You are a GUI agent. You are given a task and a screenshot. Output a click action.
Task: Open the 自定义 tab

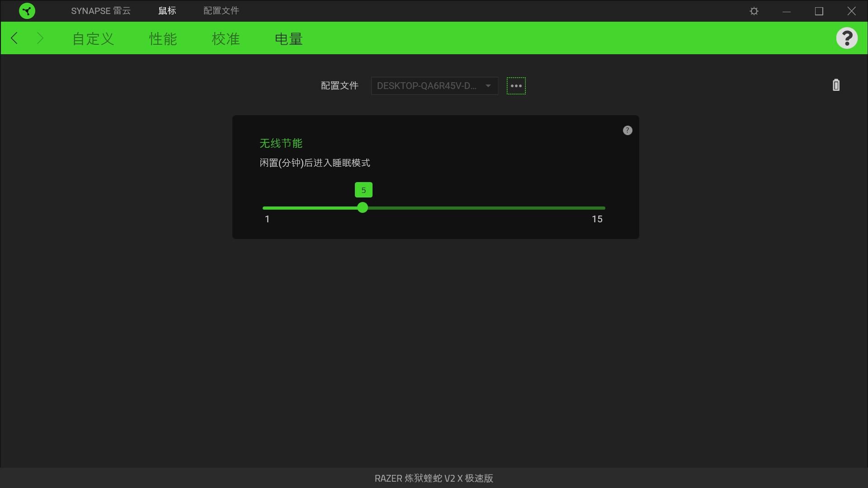[x=93, y=39]
